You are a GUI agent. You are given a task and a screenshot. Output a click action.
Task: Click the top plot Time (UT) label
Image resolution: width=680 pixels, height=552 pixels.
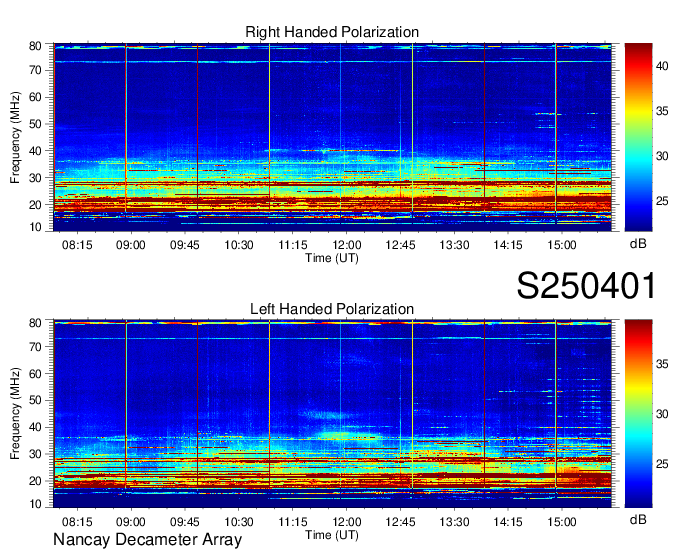pyautogui.click(x=332, y=258)
